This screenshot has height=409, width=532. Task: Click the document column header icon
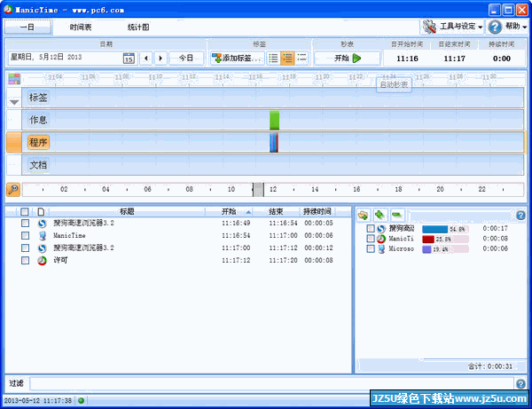[41, 212]
